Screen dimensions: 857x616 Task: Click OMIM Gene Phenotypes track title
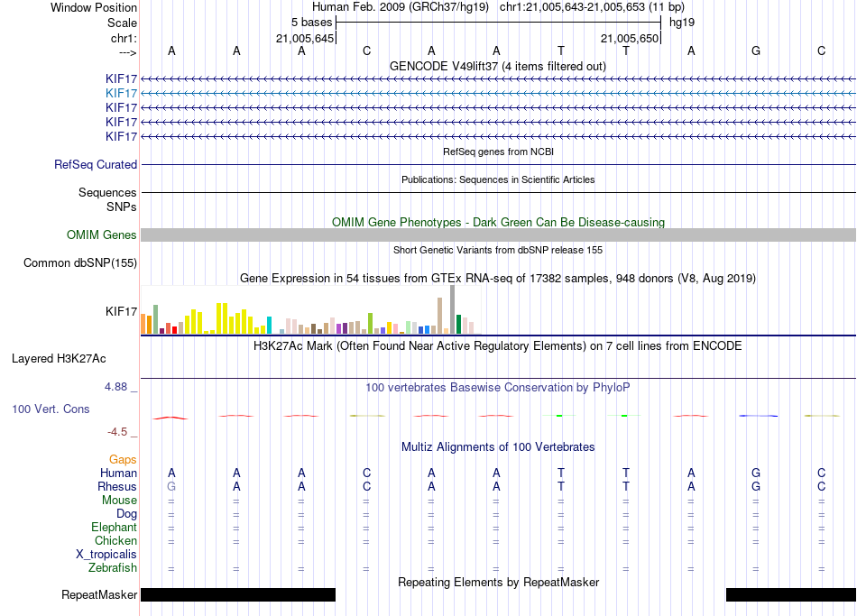(x=499, y=223)
